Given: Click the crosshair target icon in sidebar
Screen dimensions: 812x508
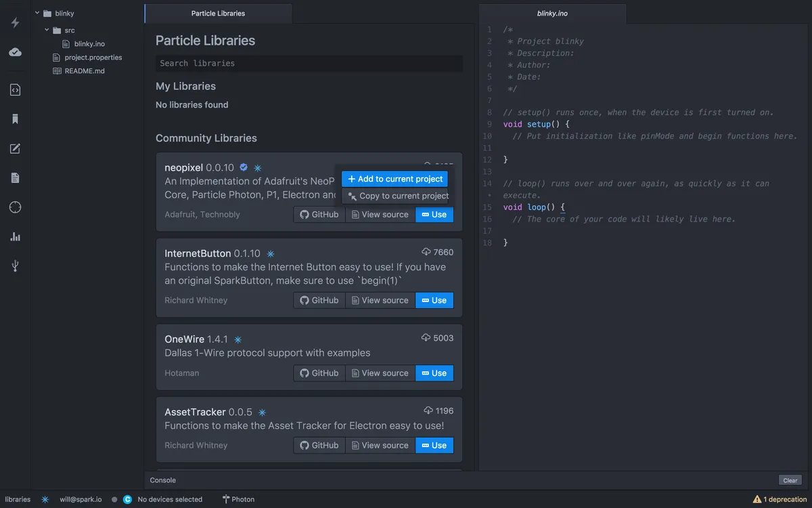Looking at the screenshot, I should coord(15,207).
